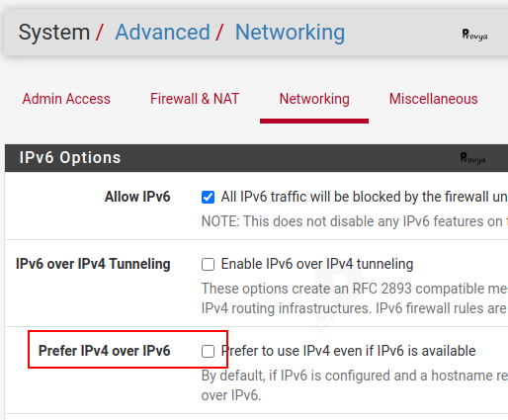Tick the Prefer IPv4 over IPv6 checkbox

point(208,351)
